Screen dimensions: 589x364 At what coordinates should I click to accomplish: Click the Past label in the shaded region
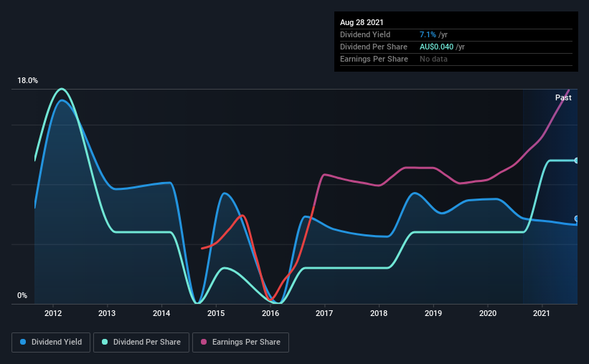point(563,97)
